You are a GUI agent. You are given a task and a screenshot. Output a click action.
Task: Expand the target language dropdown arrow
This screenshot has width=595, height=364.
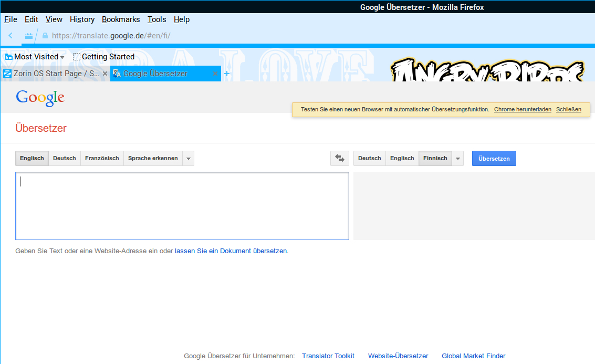(x=458, y=158)
